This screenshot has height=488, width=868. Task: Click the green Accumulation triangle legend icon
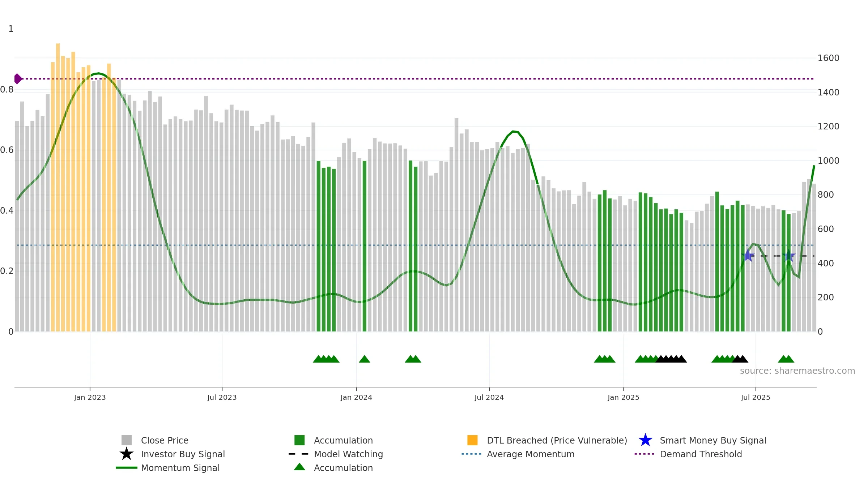pyautogui.click(x=299, y=467)
